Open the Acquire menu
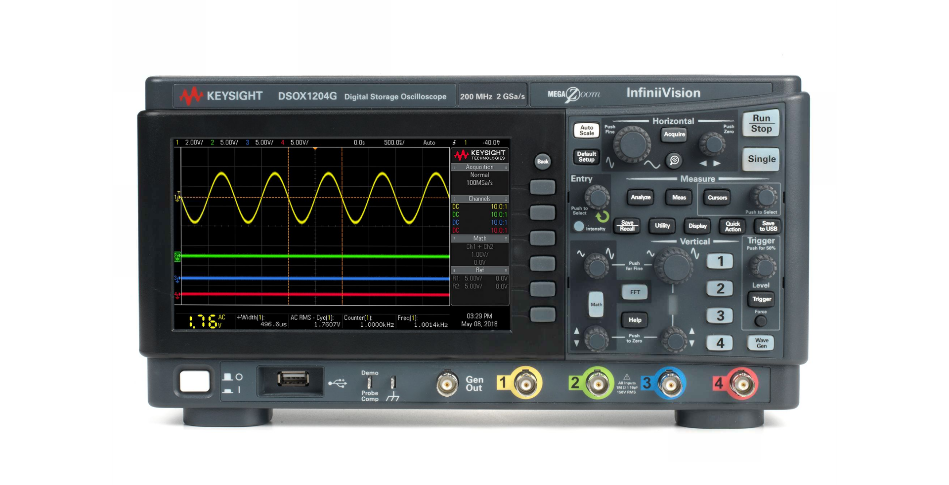 pyautogui.click(x=674, y=133)
